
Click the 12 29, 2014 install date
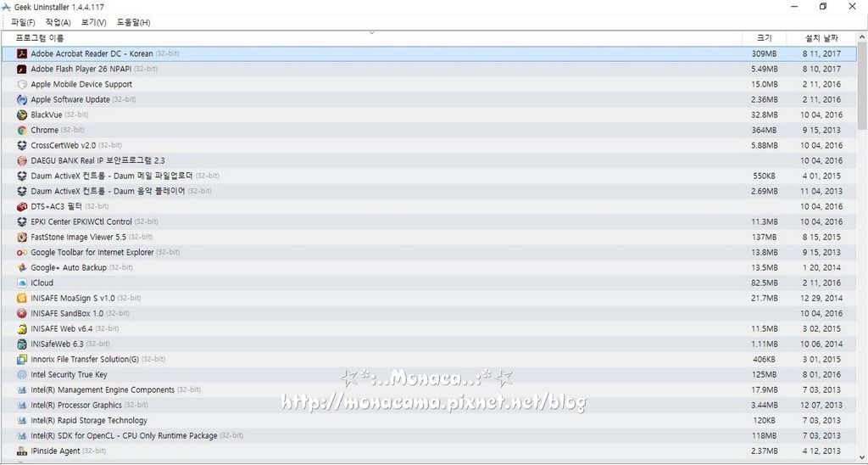tap(821, 298)
